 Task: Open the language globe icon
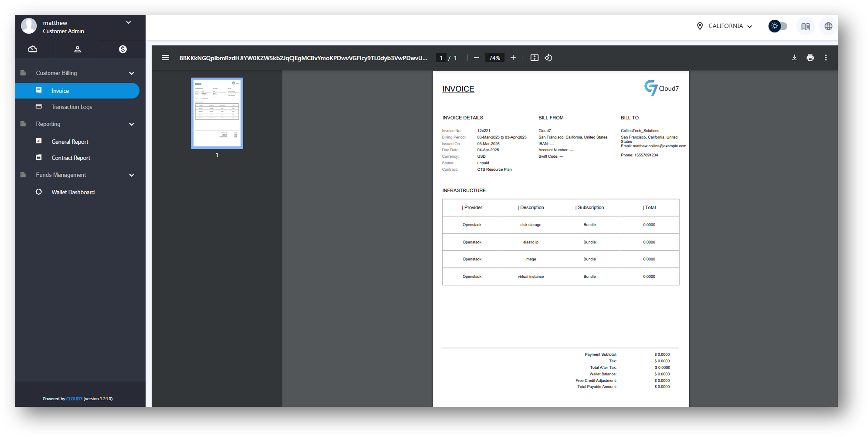(x=828, y=26)
